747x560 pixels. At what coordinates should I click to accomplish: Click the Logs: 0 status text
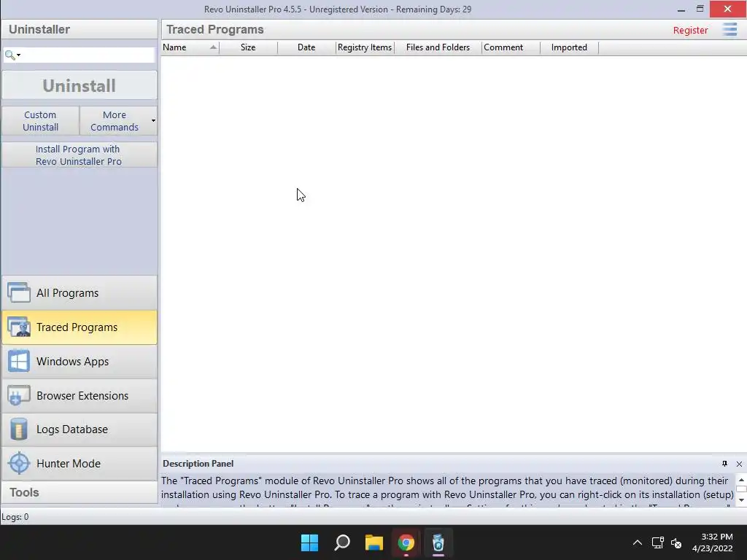15,517
